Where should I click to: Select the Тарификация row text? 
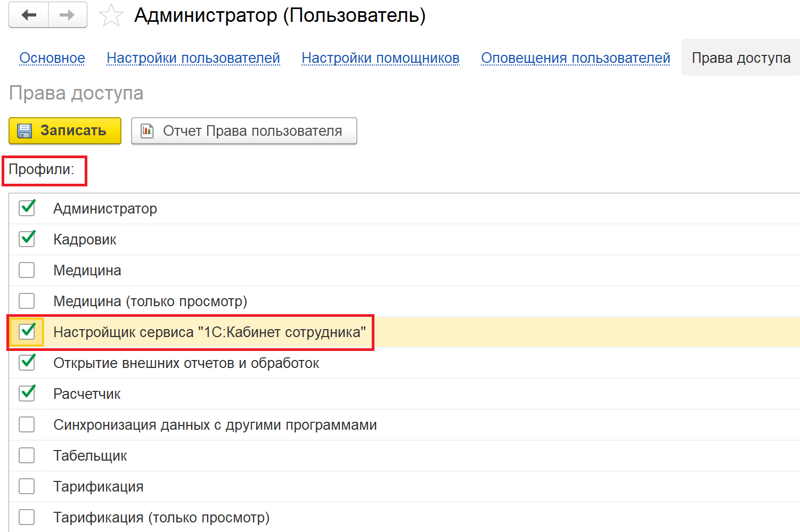tap(99, 487)
